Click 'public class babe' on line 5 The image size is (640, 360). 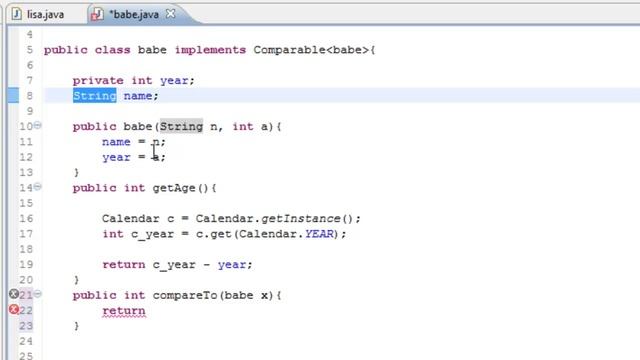coord(105,50)
